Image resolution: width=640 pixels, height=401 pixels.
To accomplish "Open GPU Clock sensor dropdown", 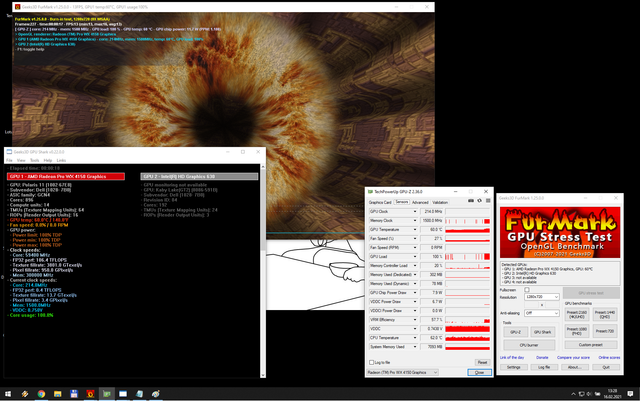I will point(415,212).
